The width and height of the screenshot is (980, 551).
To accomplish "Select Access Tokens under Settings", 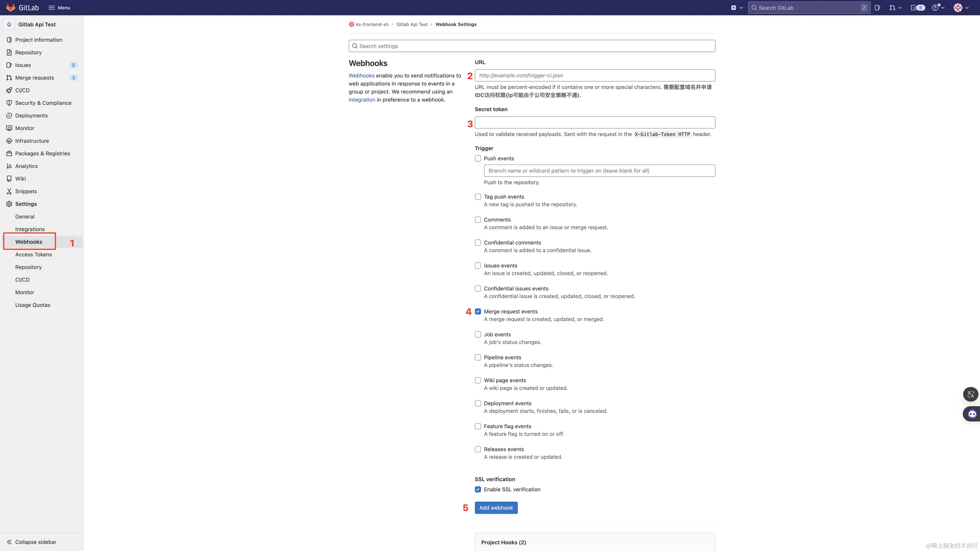I will point(33,254).
